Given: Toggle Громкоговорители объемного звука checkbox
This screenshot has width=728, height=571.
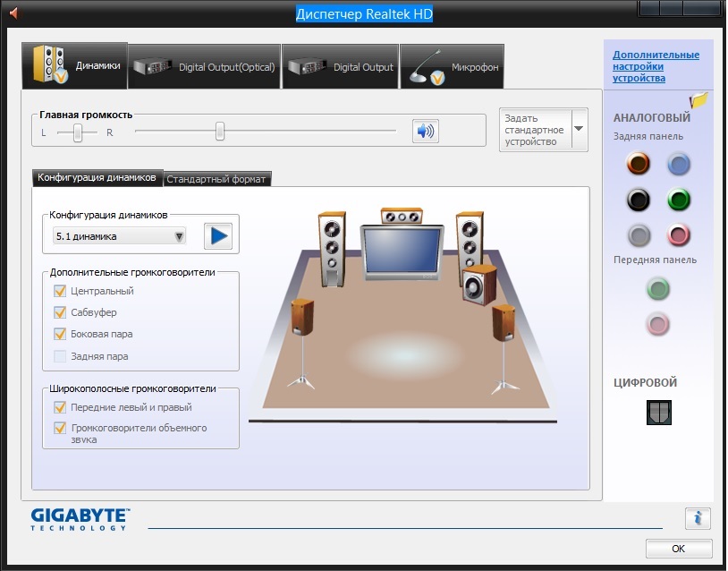Looking at the screenshot, I should 60,428.
